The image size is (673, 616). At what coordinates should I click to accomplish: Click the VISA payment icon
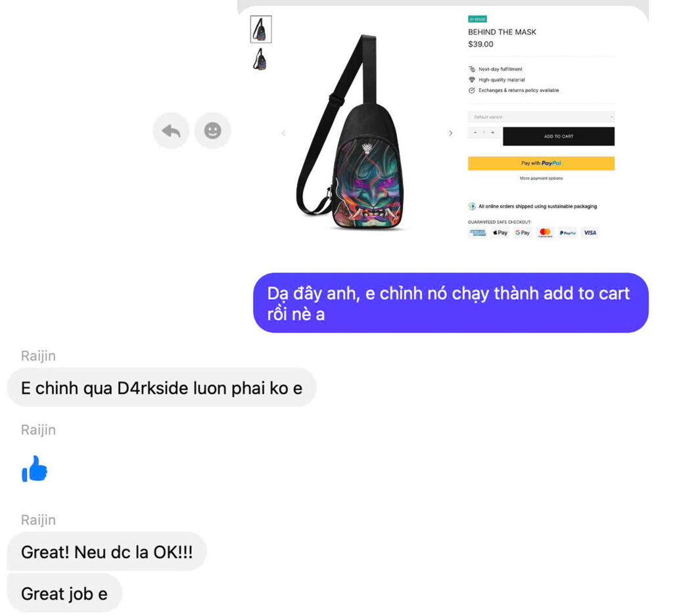coord(590,232)
